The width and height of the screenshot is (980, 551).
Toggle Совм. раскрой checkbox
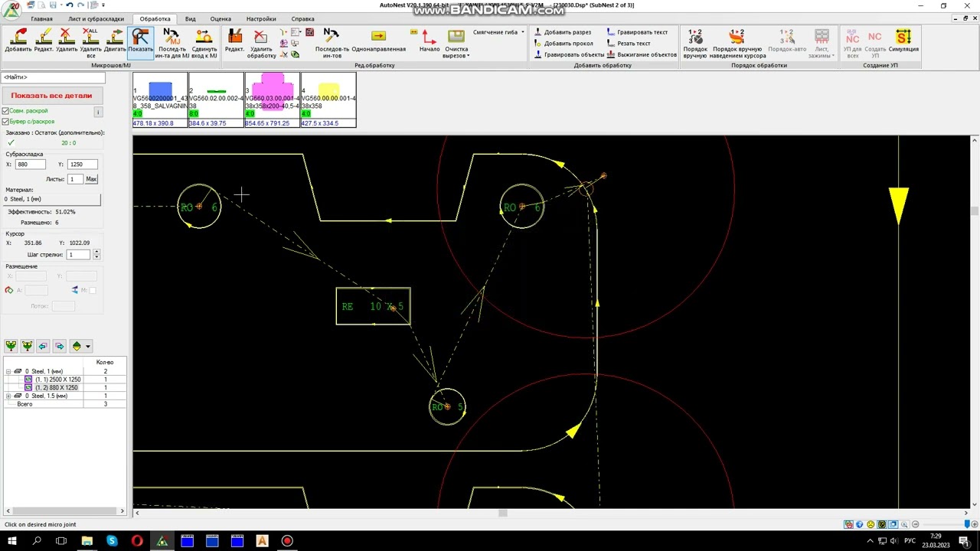[x=5, y=111]
